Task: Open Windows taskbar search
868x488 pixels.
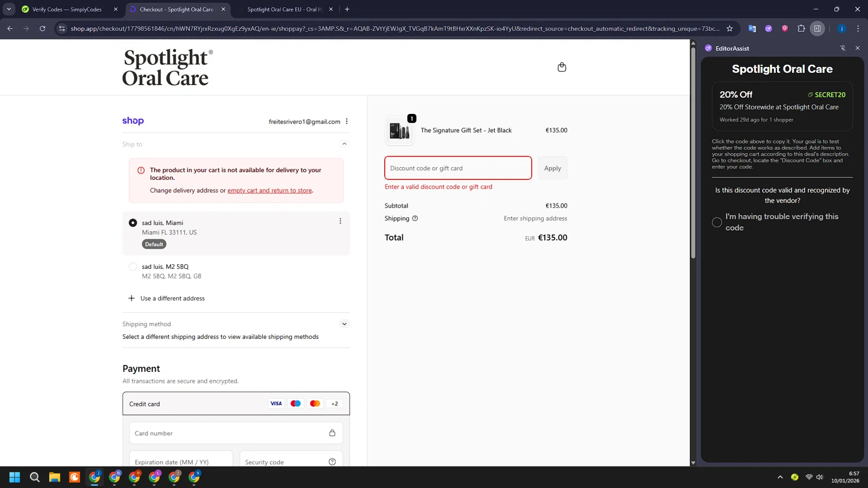Action: tap(35, 477)
